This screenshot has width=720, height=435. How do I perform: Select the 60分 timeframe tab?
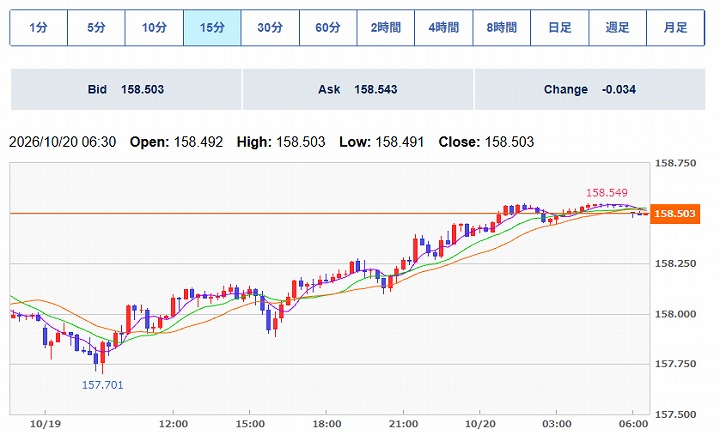[x=328, y=28]
